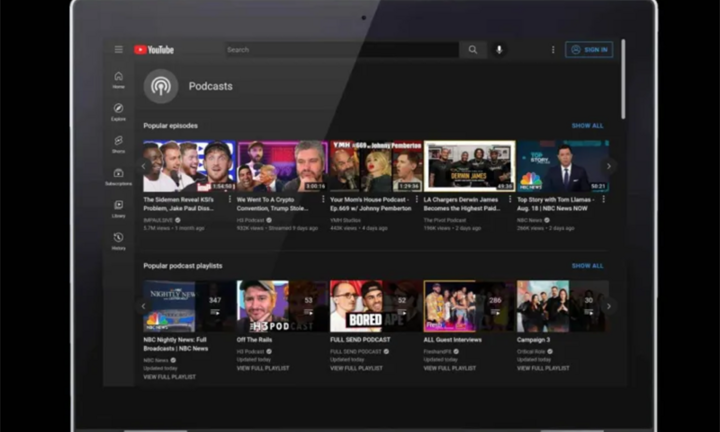Click the search magnifier button

[x=472, y=50]
